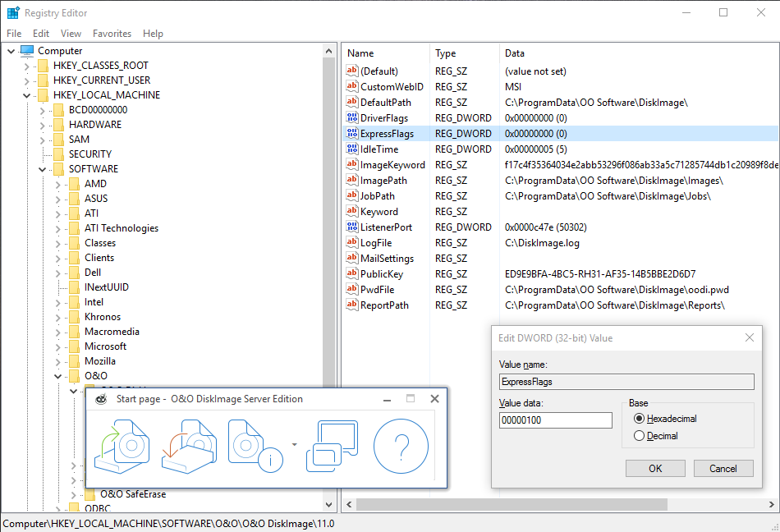
Task: Collapse the SOFTWARE key
Action: click(42, 170)
